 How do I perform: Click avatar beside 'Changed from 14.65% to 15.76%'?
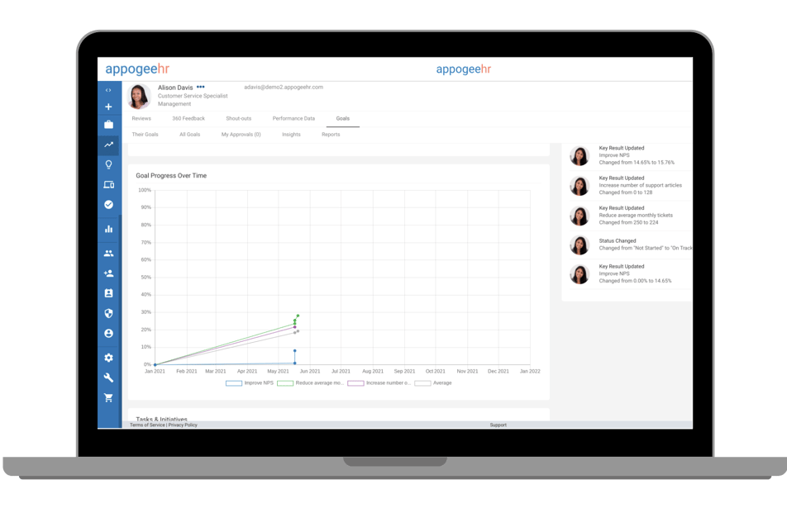[x=580, y=156]
